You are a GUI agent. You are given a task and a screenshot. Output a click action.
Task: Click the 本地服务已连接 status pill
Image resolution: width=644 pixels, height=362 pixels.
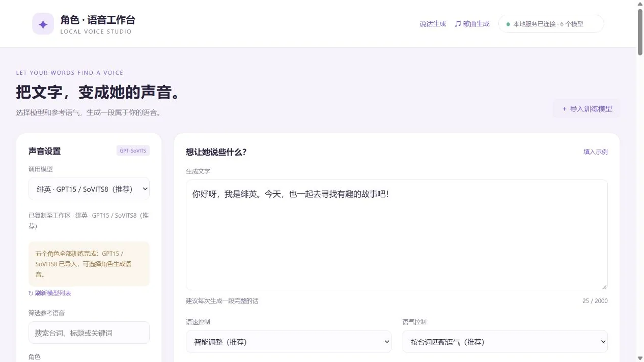[551, 24]
